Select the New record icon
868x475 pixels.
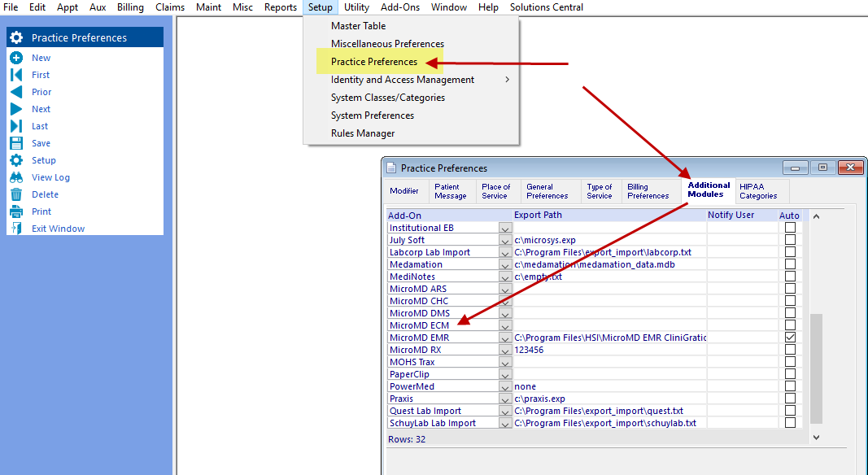tap(18, 57)
